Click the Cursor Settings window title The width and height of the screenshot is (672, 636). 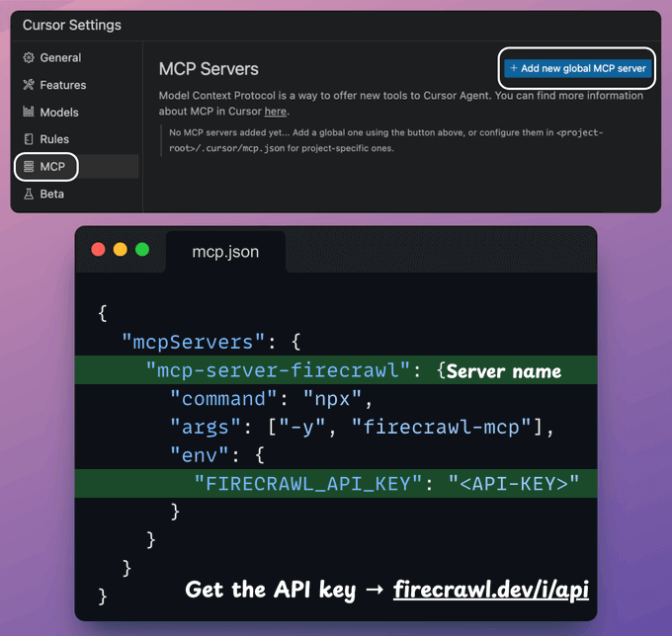(x=72, y=25)
